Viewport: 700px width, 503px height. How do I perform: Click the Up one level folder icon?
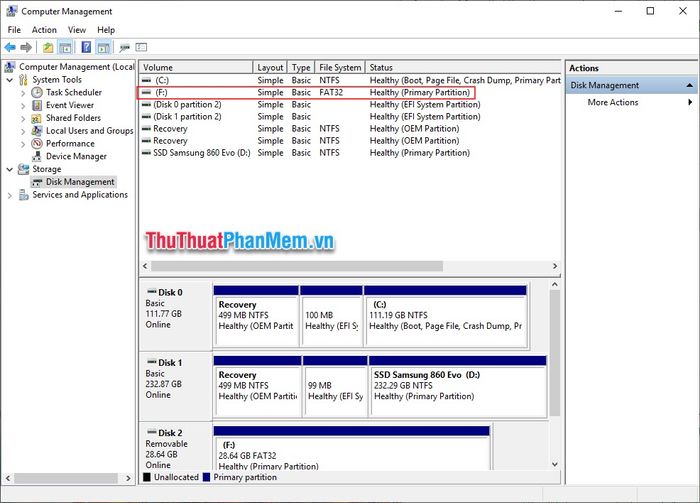(48, 47)
